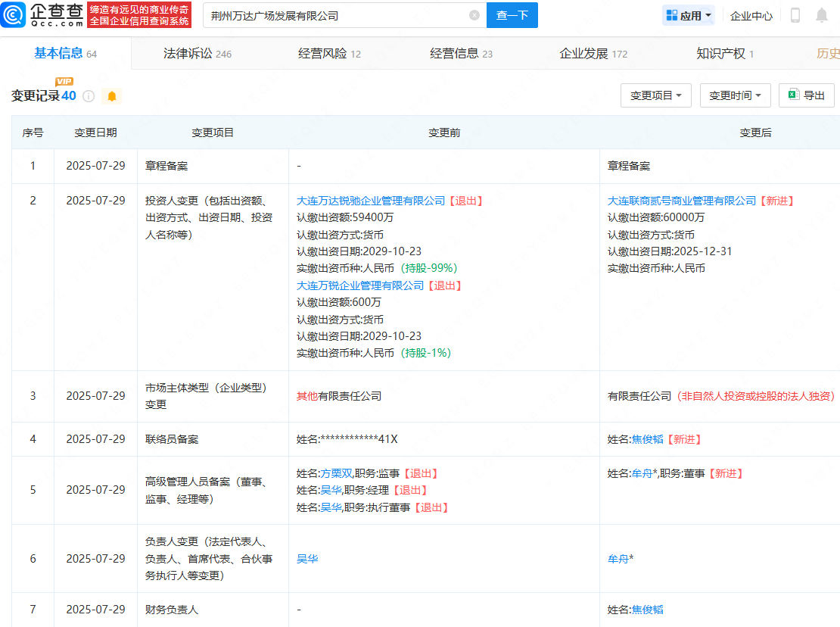Click 认缴出资额:59400万 text
Image resolution: width=840 pixels, height=627 pixels.
(345, 217)
